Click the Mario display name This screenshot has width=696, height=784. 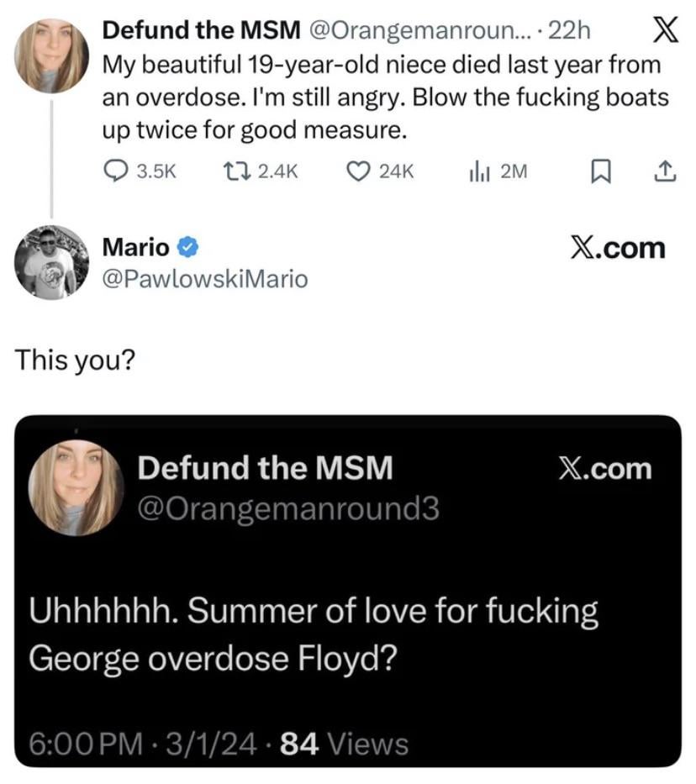[x=135, y=247]
